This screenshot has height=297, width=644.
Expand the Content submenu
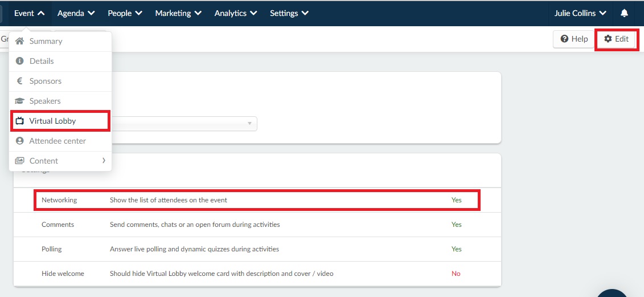pyautogui.click(x=60, y=161)
